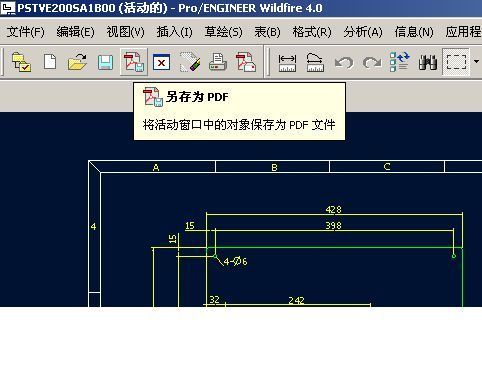Select the linear dimension ruler icon

coord(287,63)
